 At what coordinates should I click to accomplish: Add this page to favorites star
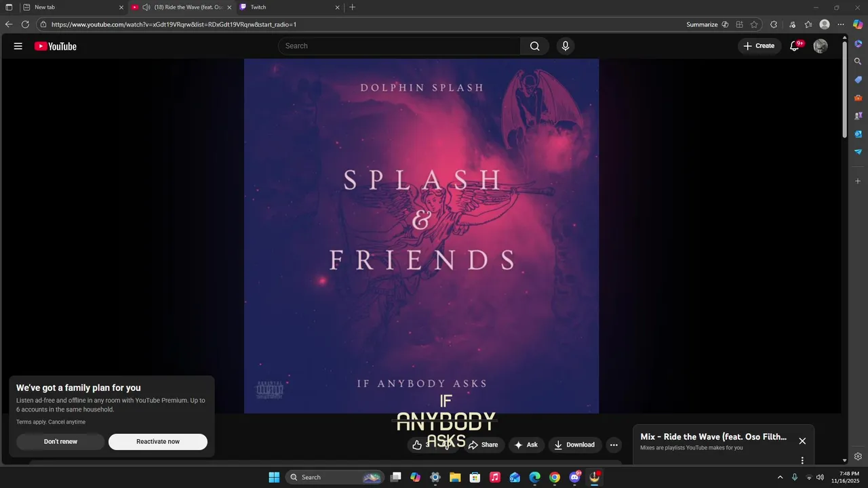(x=754, y=24)
